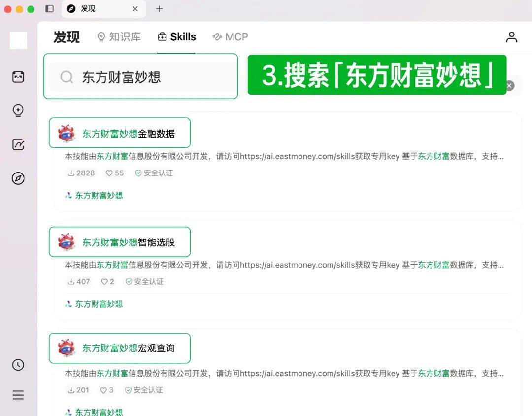Click robot icon of 宏观查询 skill

[x=66, y=348]
